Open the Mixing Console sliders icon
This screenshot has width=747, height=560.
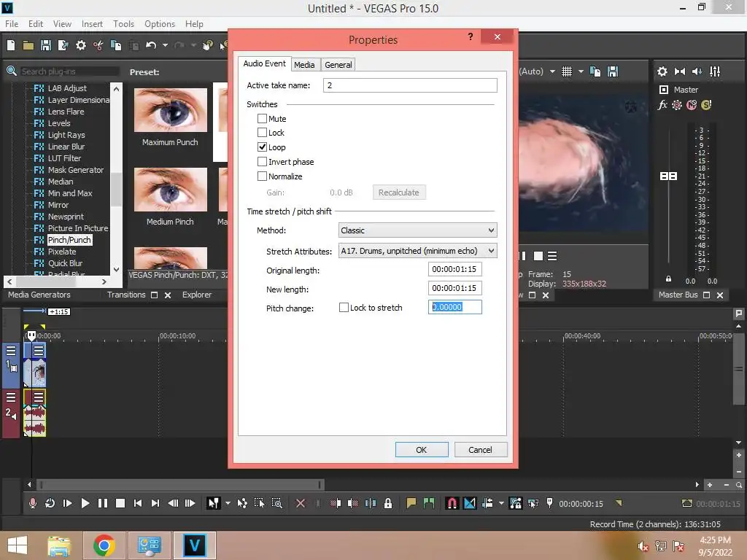point(715,71)
